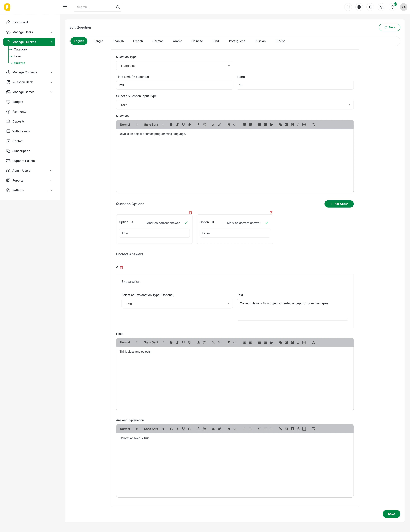Open the Quizzes submenu item
The height and width of the screenshot is (532, 410).
coord(19,63)
